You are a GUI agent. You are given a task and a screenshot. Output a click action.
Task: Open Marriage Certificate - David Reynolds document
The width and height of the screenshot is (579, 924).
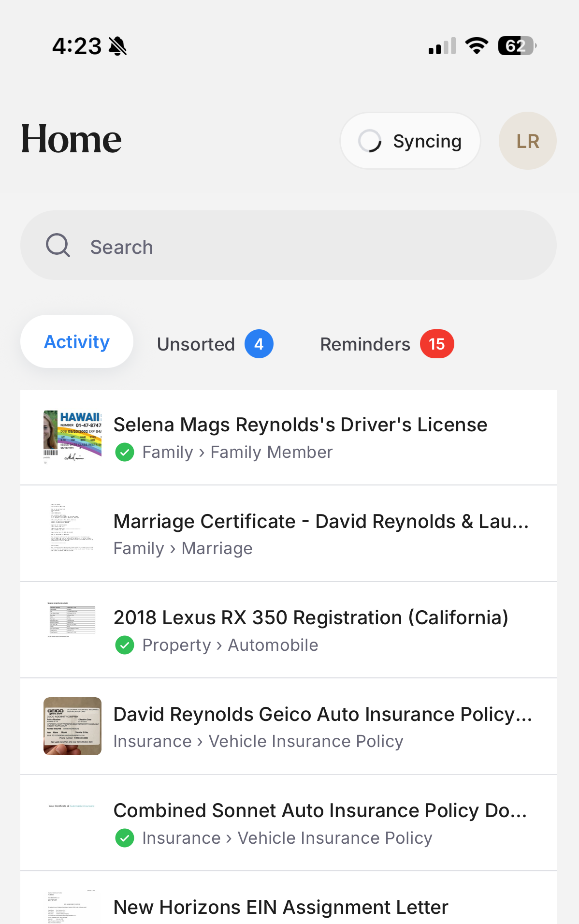point(289,533)
